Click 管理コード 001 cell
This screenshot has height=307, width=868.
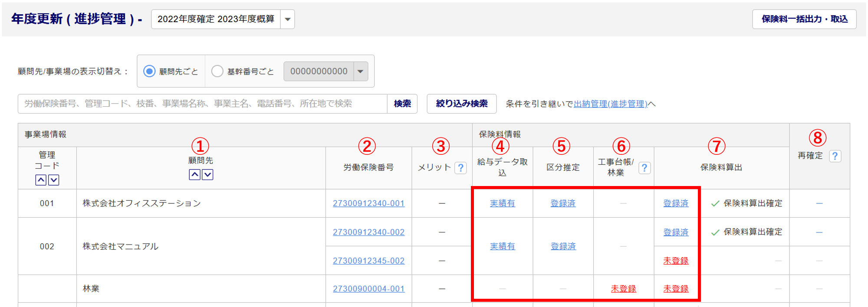pos(47,203)
